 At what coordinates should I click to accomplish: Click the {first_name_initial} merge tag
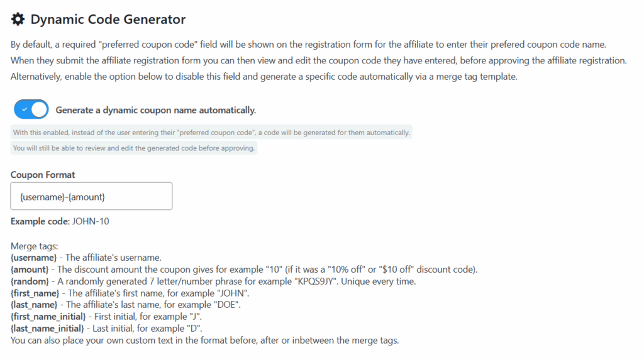(48, 317)
